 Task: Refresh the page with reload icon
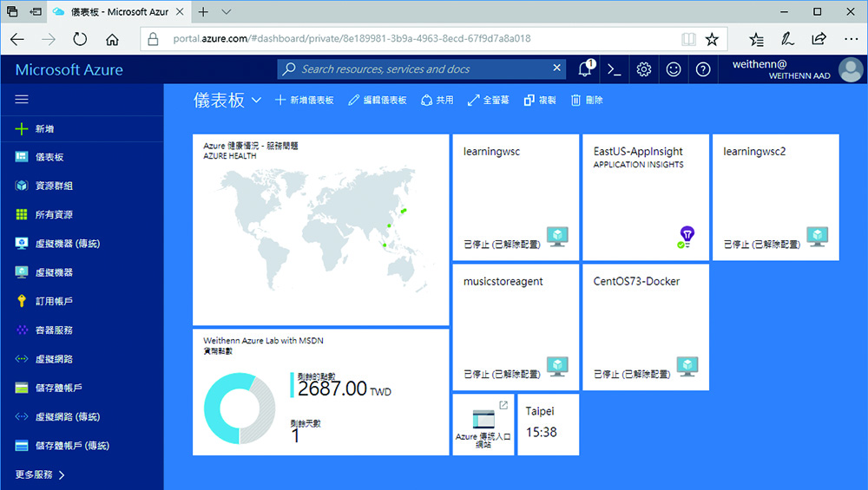pos(80,39)
